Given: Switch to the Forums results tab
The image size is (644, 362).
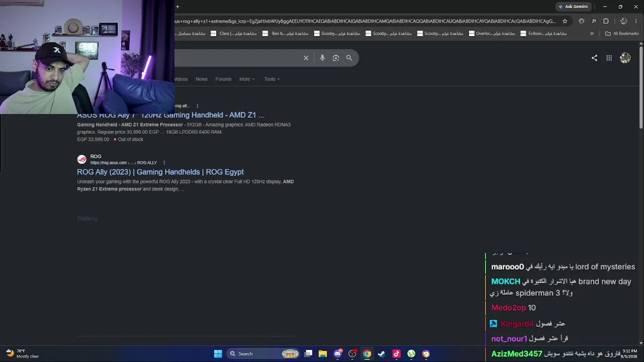Looking at the screenshot, I should coord(223,79).
